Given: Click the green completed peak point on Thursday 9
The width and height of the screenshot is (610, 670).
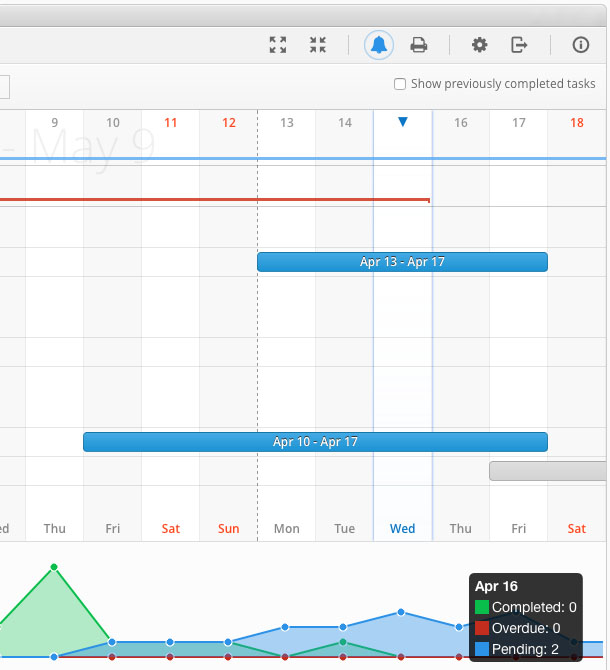Looking at the screenshot, I should click(54, 567).
